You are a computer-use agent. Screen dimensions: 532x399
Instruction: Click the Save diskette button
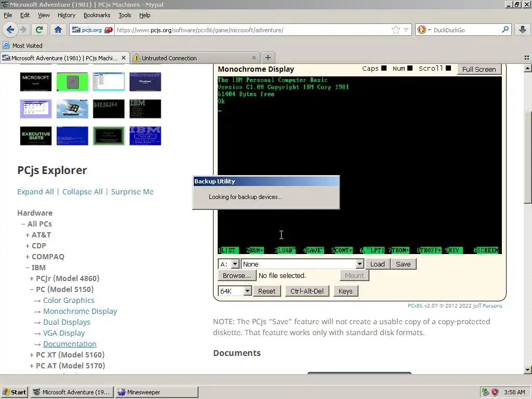click(403, 264)
